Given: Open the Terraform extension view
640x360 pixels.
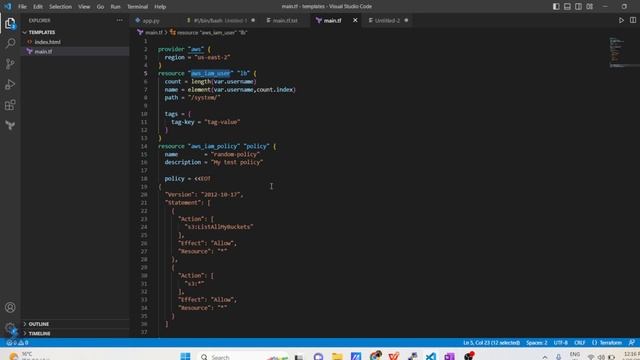Looking at the screenshot, I should 10,125.
